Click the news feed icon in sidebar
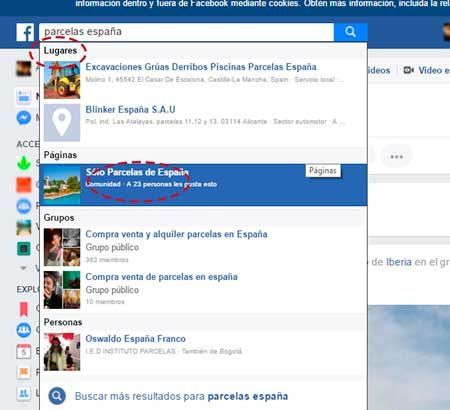This screenshot has height=410, width=450. pos(24,97)
